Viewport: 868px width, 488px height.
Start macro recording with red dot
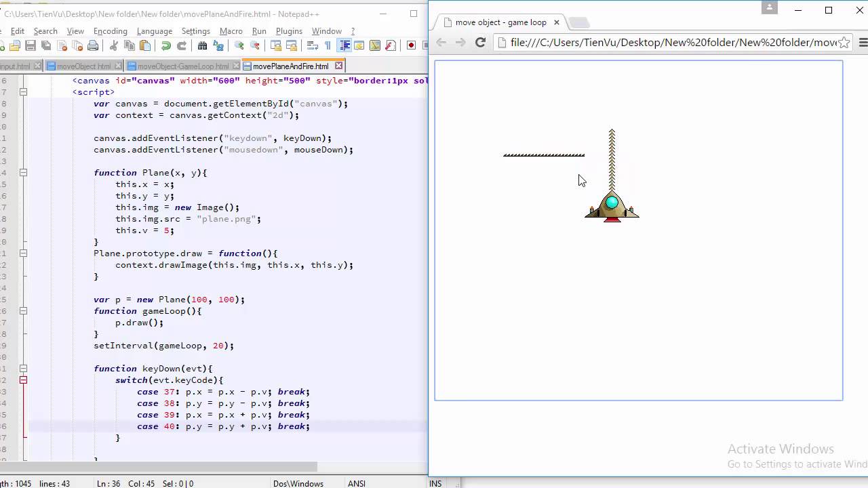(411, 45)
